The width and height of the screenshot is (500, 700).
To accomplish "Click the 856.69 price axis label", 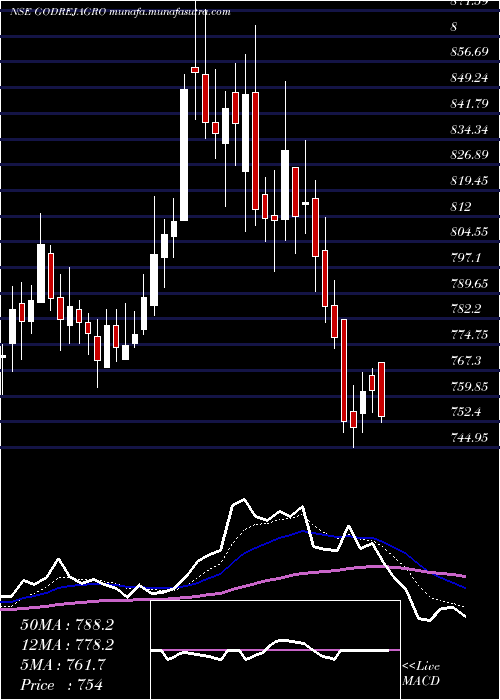I will point(469,52).
